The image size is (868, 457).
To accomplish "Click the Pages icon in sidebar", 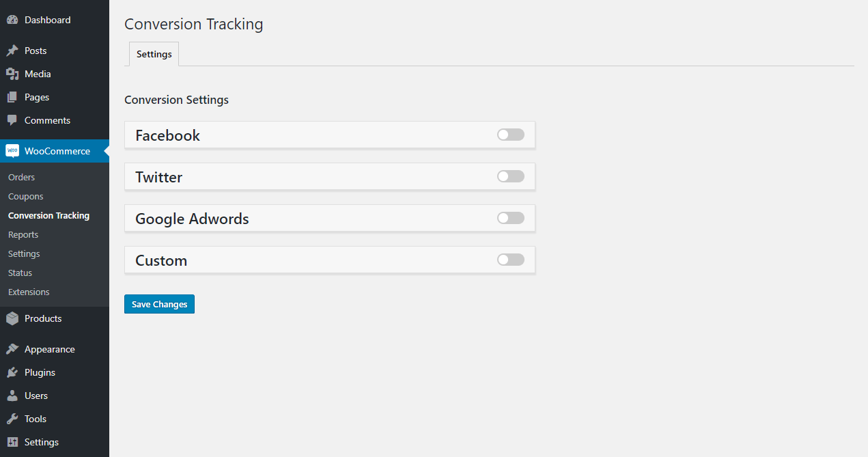I will (12, 97).
